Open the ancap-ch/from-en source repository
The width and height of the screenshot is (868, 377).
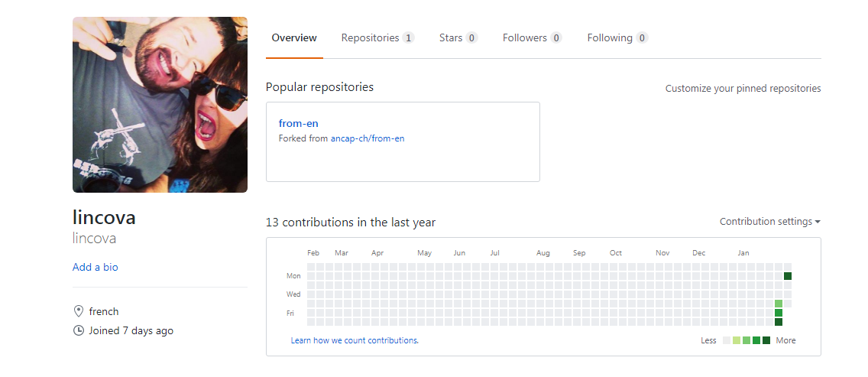(x=368, y=138)
